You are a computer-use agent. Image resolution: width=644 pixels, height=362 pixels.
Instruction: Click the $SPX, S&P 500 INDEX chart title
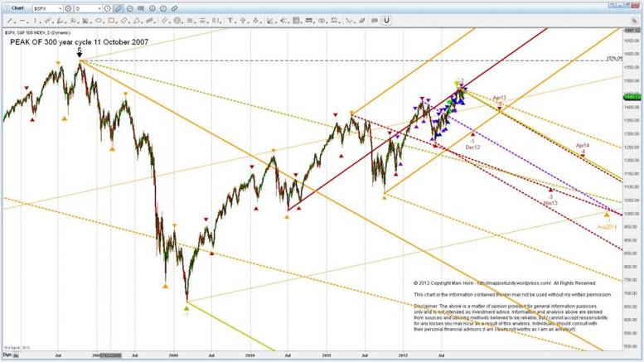(x=37, y=32)
